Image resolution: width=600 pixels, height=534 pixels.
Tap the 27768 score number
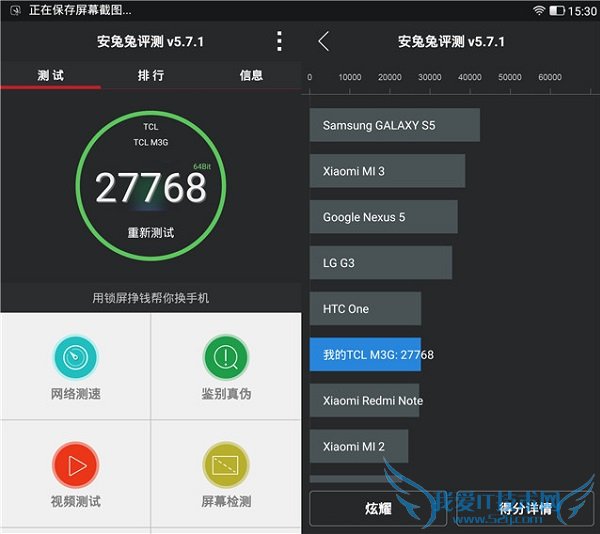pos(151,187)
